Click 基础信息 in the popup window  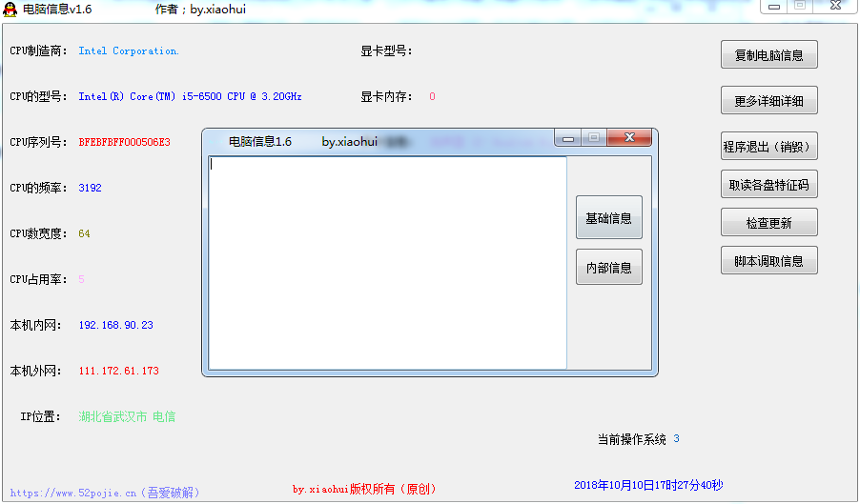tap(609, 217)
